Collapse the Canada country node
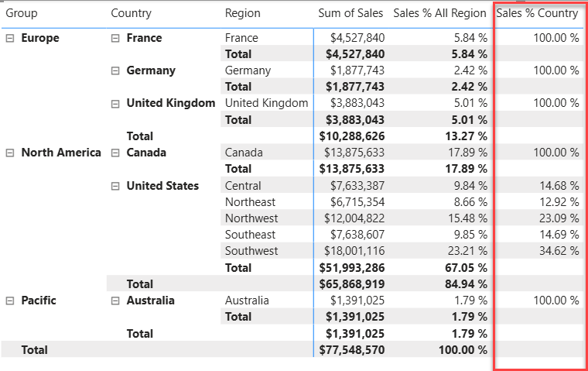588x371 pixels. [115, 153]
